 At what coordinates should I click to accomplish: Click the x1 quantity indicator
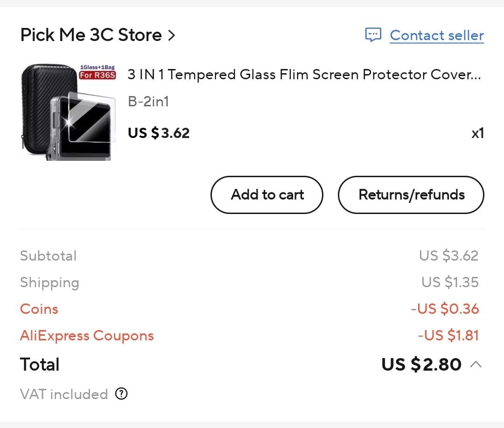[478, 133]
